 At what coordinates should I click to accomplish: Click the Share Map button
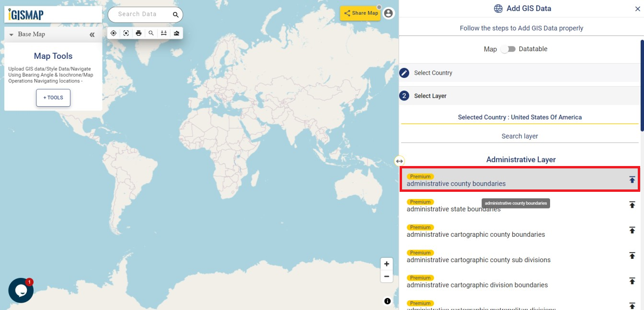click(360, 13)
